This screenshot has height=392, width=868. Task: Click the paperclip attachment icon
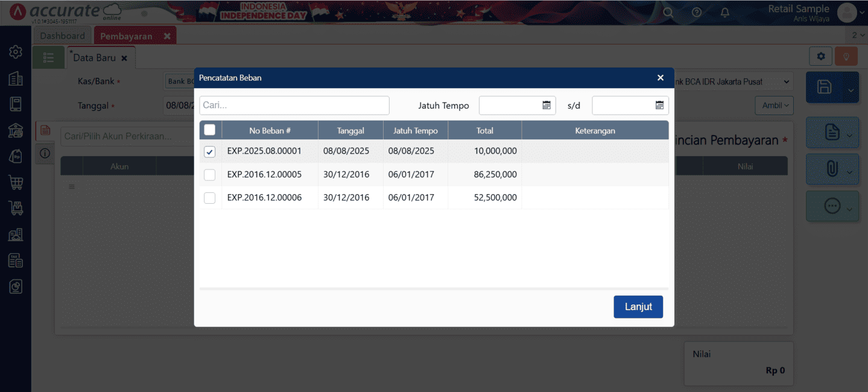pyautogui.click(x=832, y=169)
